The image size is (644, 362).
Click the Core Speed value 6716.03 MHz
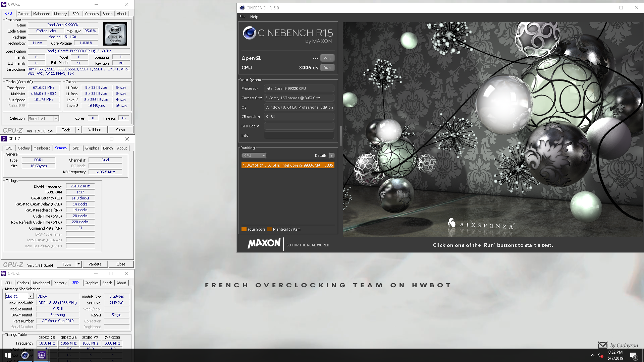click(44, 88)
